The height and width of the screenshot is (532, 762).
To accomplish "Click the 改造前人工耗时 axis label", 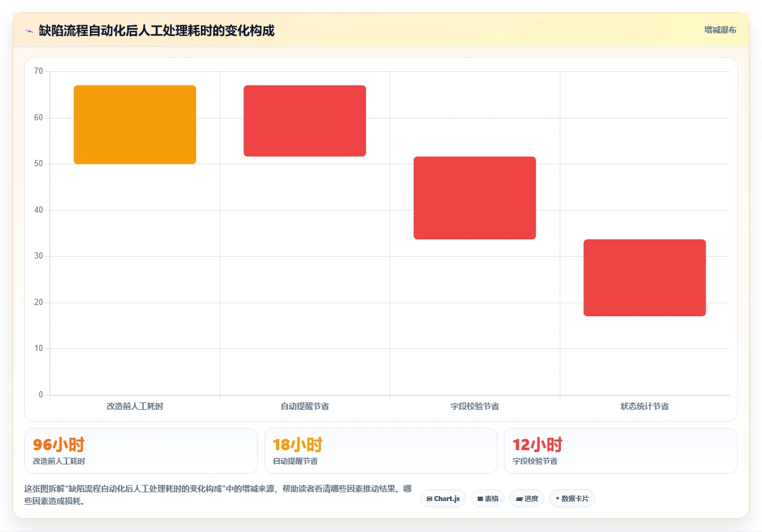I will tap(135, 407).
